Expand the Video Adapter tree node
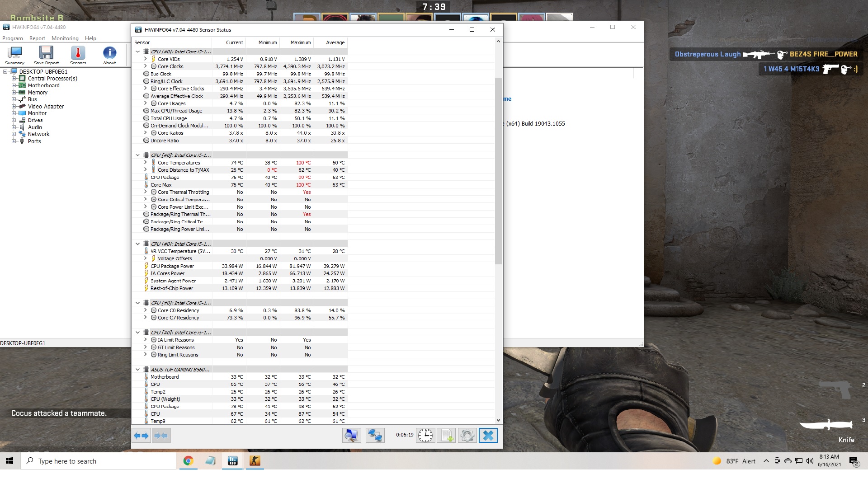Image resolution: width=868 pixels, height=488 pixels. coord(14,107)
